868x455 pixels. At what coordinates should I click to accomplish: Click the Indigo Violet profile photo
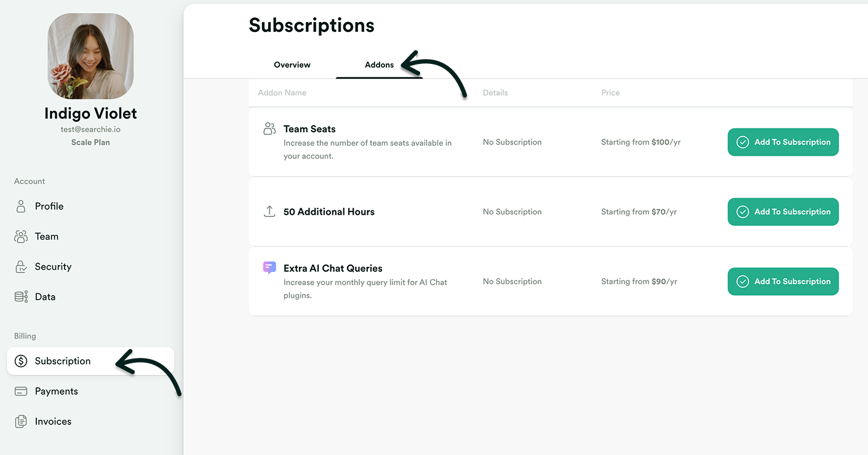(x=90, y=56)
